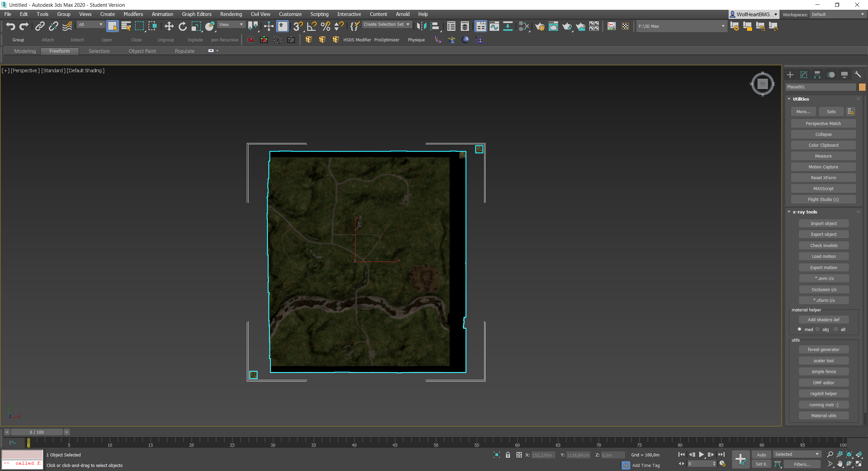Viewport: 868px width, 471px height.
Task: Open the Display command panel tab
Action: click(844, 75)
